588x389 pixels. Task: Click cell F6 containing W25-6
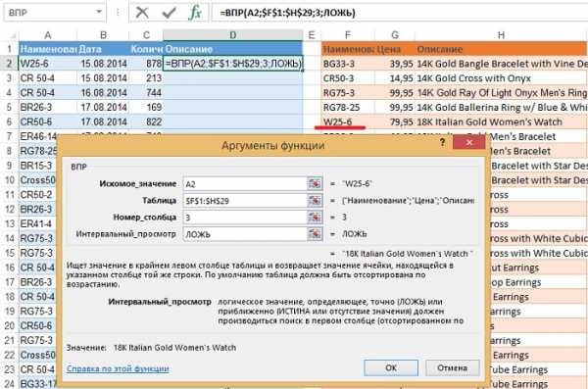click(x=348, y=122)
